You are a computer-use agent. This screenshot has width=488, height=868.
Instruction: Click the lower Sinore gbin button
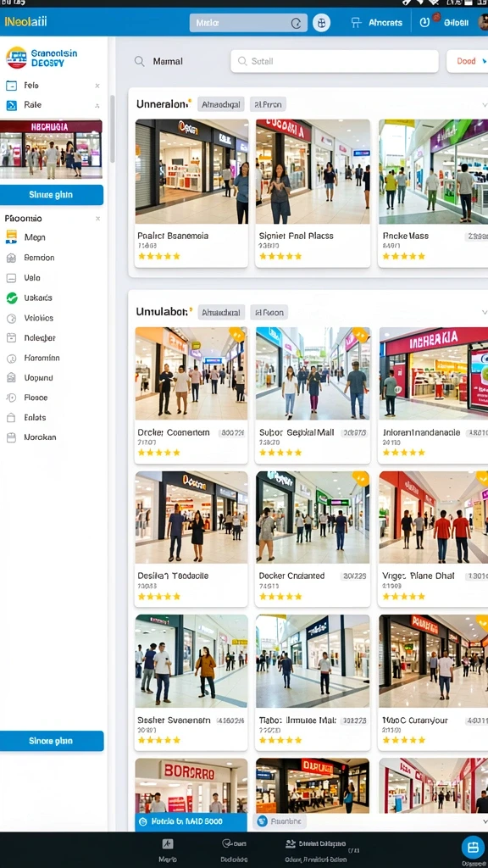tap(52, 741)
